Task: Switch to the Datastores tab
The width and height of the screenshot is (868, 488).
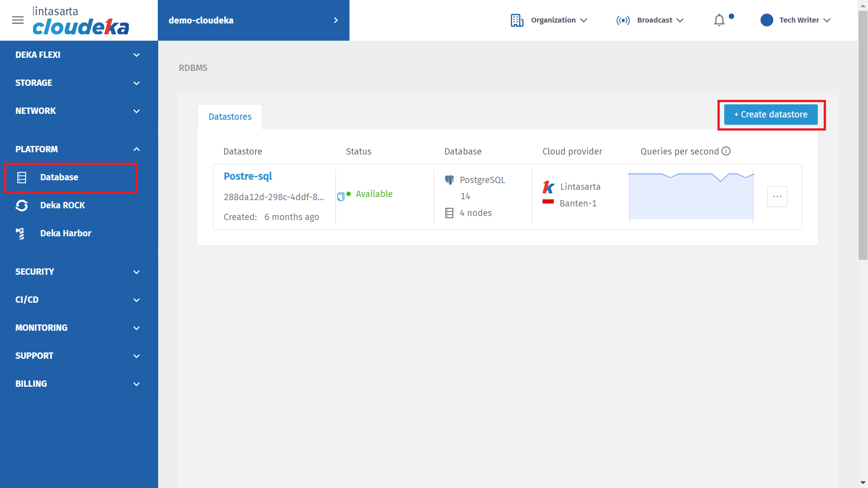Action: [230, 117]
